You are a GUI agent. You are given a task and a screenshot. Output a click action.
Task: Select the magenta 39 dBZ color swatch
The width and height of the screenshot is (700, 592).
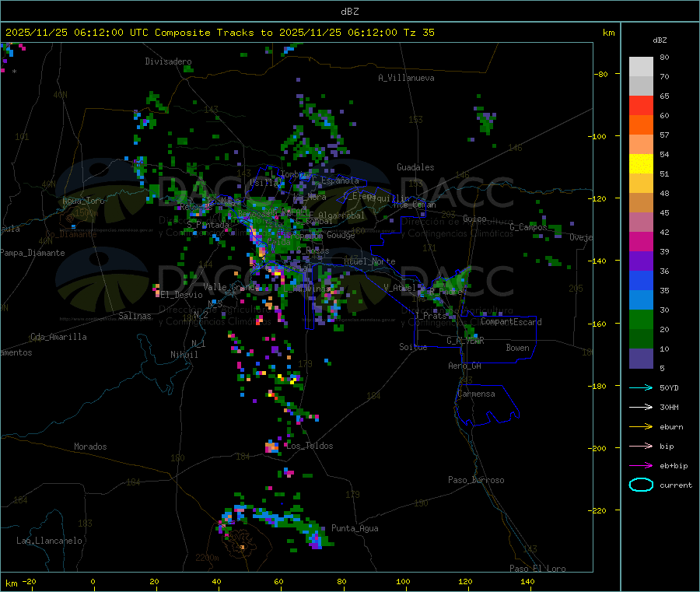tap(641, 241)
